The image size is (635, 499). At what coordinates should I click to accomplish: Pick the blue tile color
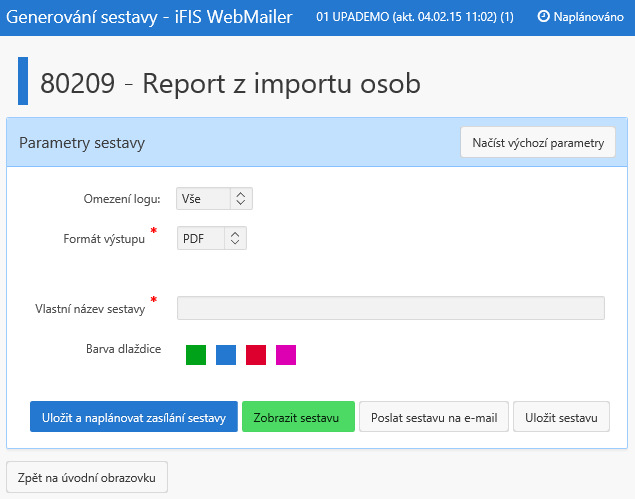click(x=226, y=355)
